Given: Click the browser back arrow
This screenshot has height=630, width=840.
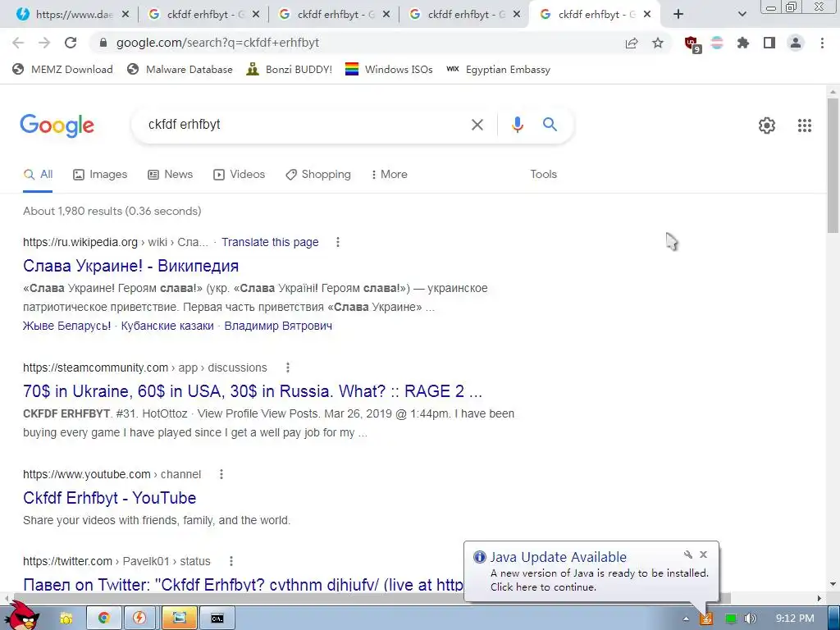Looking at the screenshot, I should 18,43.
